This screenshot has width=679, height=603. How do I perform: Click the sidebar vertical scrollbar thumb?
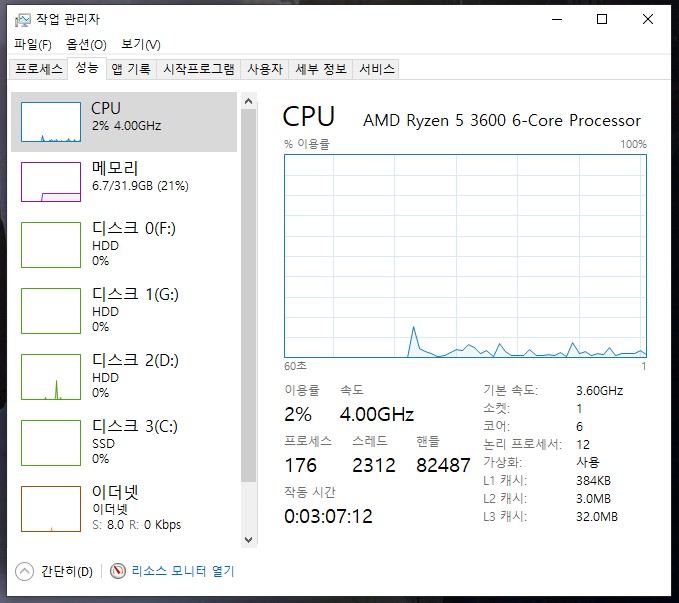click(249, 295)
